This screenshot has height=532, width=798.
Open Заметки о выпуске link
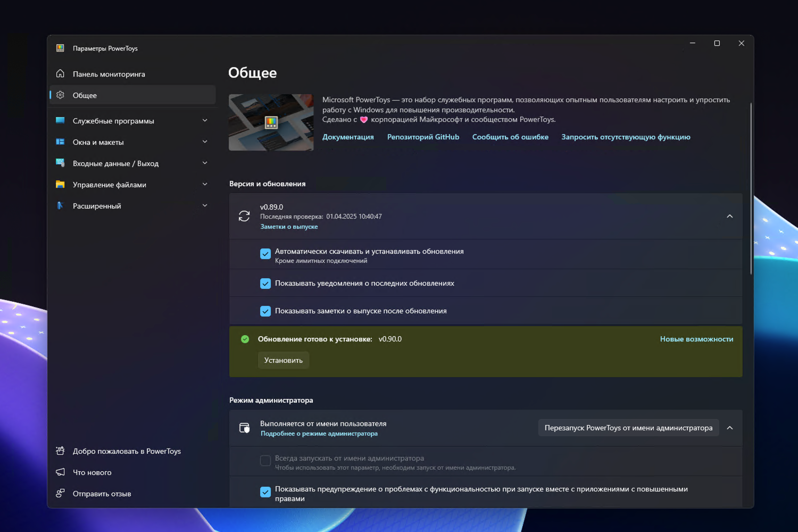(289, 227)
